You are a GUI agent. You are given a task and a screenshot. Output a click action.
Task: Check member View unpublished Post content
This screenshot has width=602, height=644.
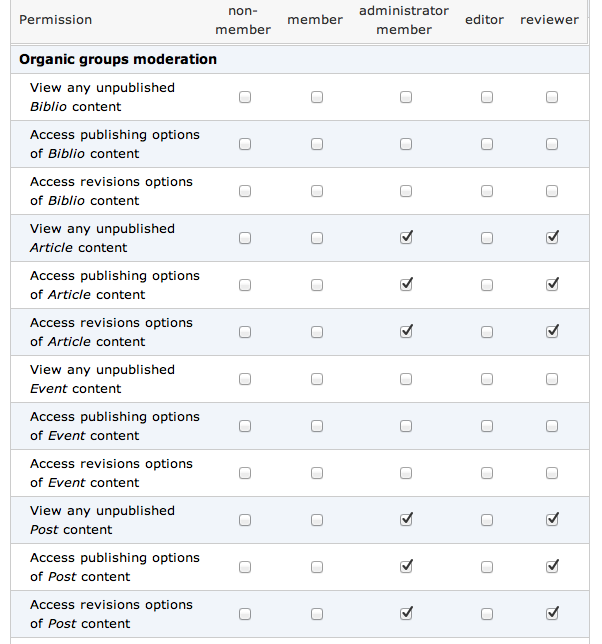click(x=317, y=520)
